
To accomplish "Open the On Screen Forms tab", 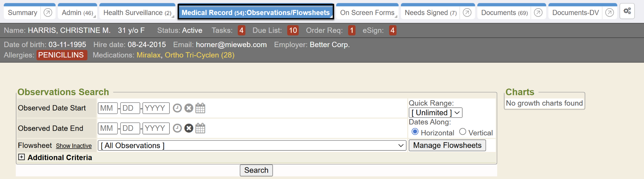I will pos(367,13).
